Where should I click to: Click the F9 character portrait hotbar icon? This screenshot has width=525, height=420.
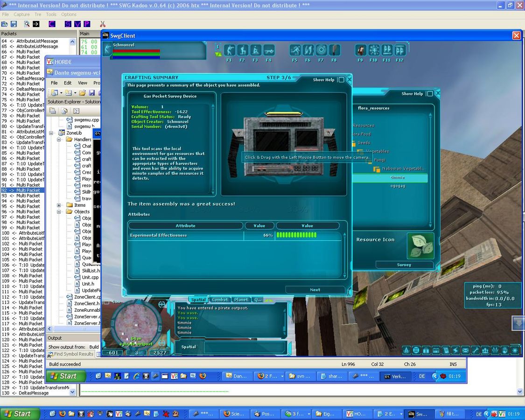[361, 50]
